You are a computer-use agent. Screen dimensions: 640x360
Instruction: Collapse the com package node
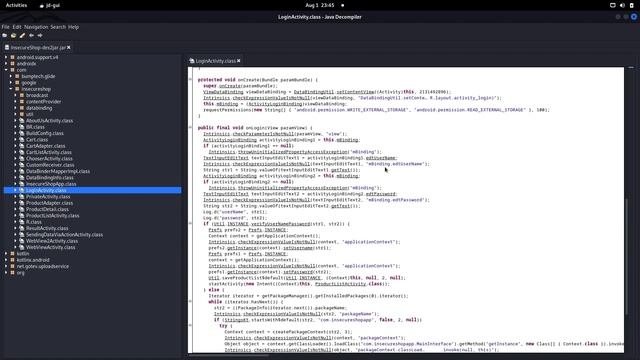[6, 70]
